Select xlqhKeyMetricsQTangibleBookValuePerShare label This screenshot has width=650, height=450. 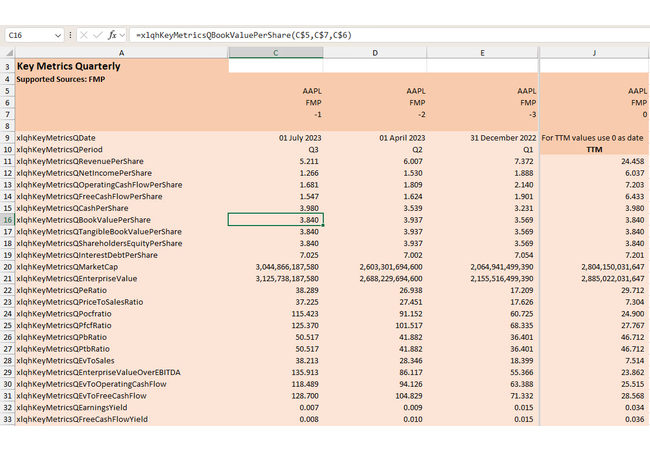pos(121,232)
